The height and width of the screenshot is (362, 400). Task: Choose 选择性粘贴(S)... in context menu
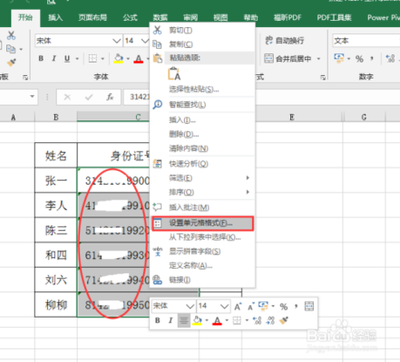(x=203, y=89)
